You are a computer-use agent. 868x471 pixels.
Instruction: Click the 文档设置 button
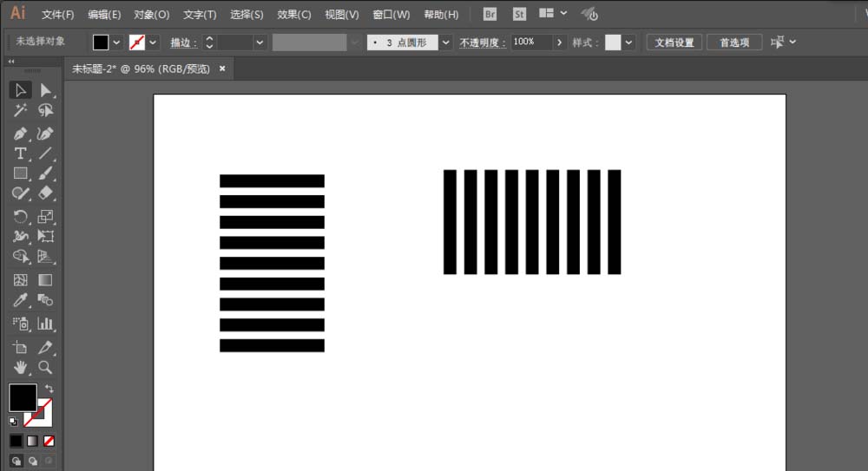click(674, 43)
